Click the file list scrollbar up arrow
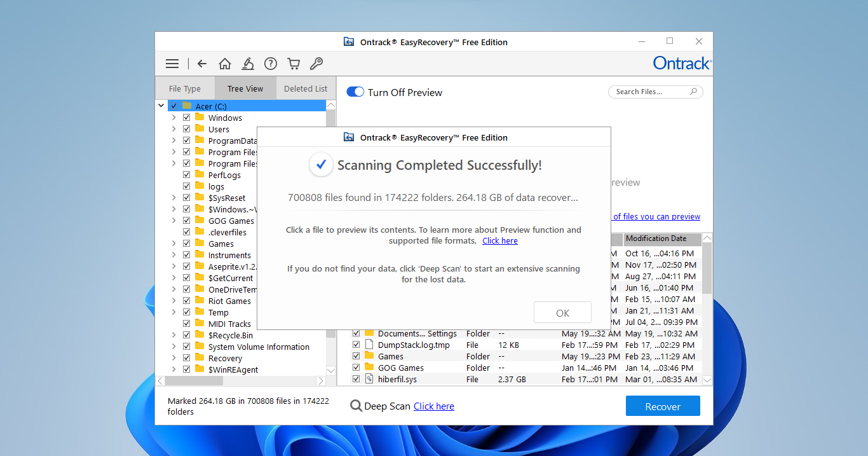The width and height of the screenshot is (868, 456). [707, 238]
